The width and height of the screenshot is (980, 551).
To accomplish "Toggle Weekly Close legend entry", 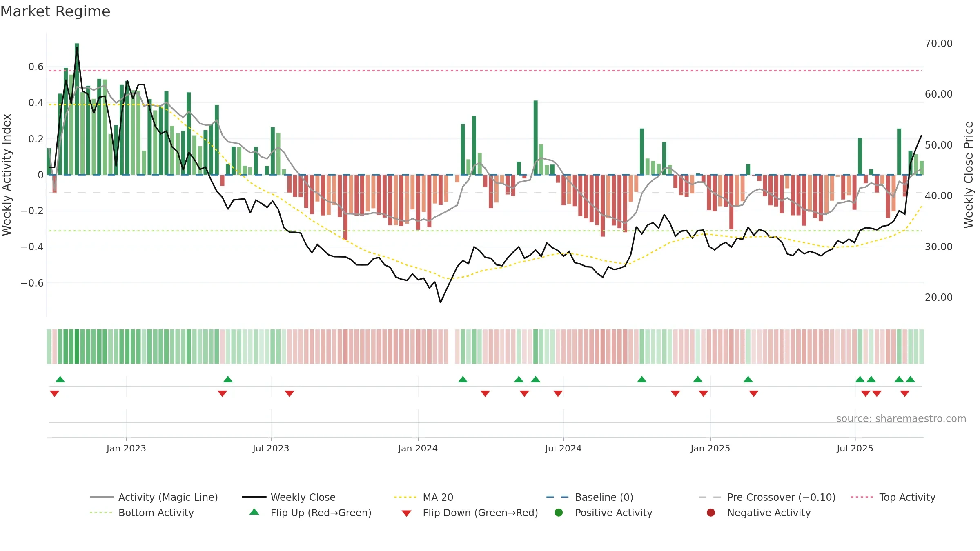I will click(289, 497).
